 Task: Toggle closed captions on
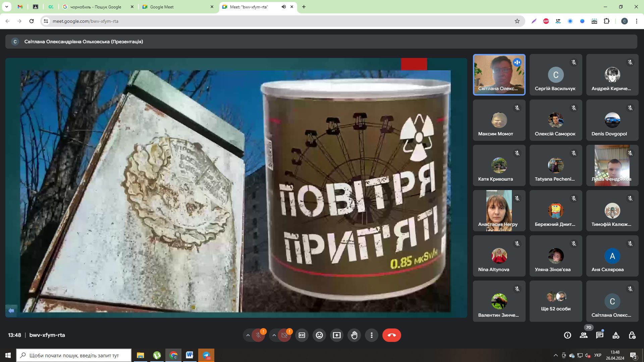[x=302, y=335]
